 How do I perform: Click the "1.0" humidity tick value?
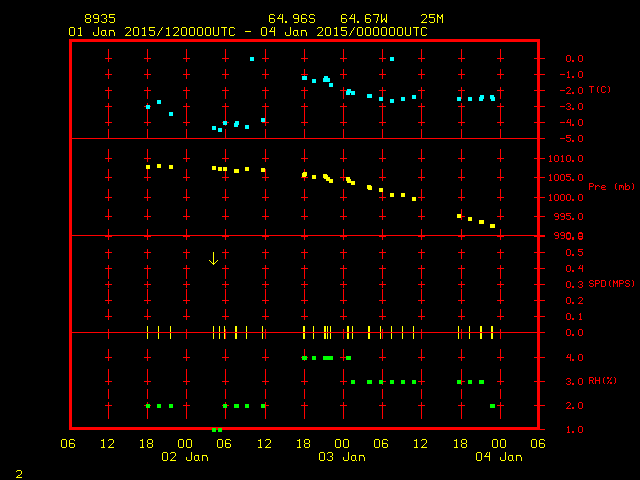point(574,430)
